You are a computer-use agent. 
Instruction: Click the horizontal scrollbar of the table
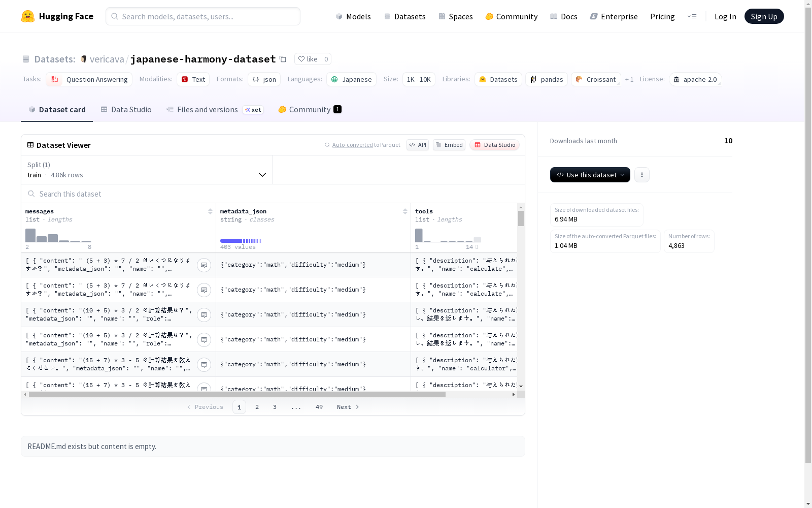237,394
